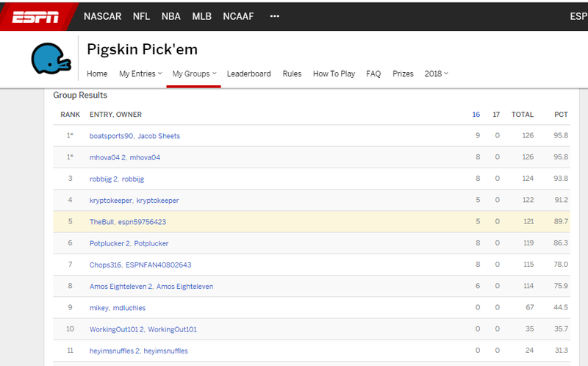The height and width of the screenshot is (366, 588).
Task: Open entry mhova04 2, mhova04
Action: point(124,157)
